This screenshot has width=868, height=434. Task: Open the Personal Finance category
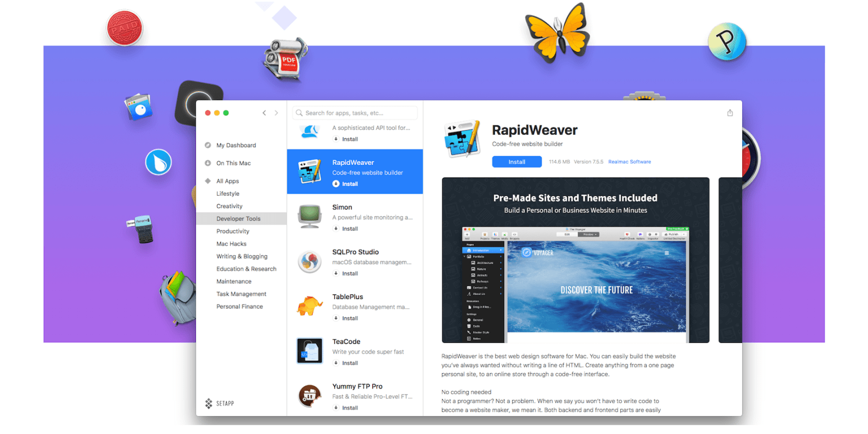click(x=239, y=307)
